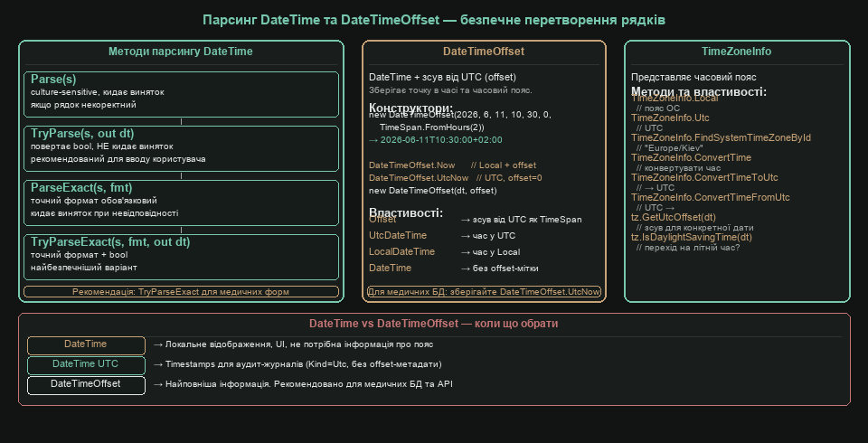Click '→ без offset-мітки' description
Image resolution: width=868 pixels, height=443 pixels.
(x=499, y=269)
